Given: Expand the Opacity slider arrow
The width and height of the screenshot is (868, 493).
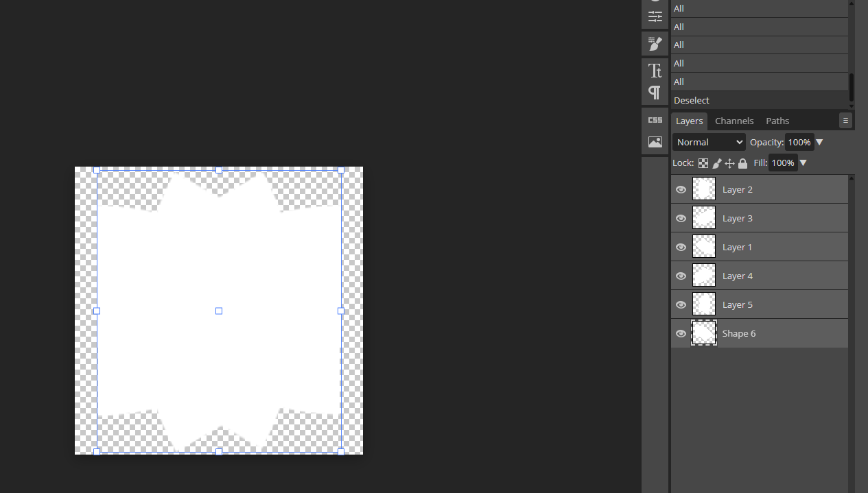Looking at the screenshot, I should tap(819, 143).
